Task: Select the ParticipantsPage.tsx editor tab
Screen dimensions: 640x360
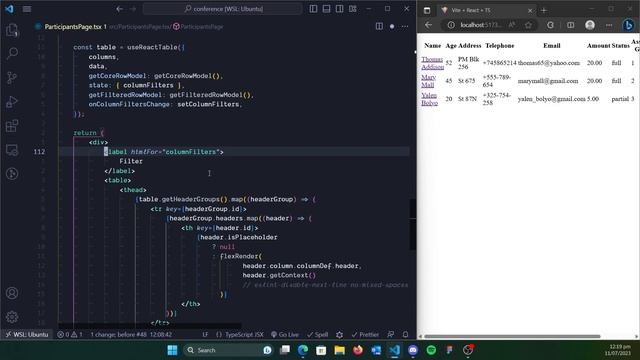Action: click(72, 27)
